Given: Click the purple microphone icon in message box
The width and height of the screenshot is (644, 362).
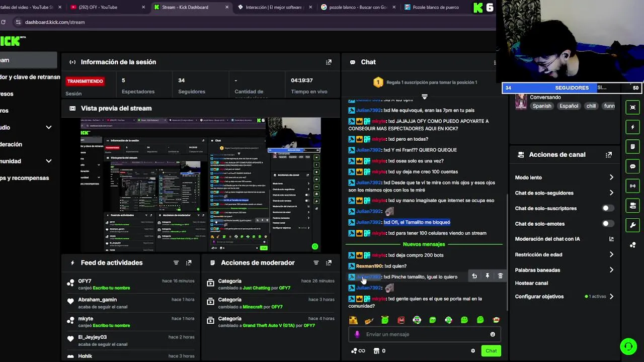Looking at the screenshot, I should pyautogui.click(x=357, y=334).
